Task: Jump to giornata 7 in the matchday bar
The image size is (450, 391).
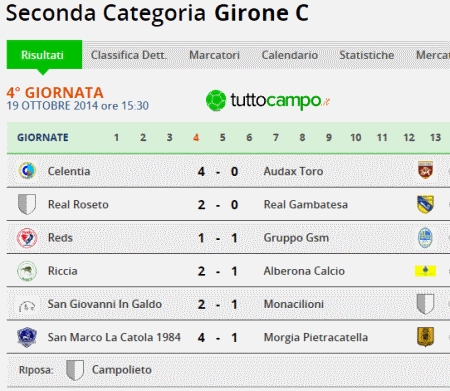Action: click(276, 137)
